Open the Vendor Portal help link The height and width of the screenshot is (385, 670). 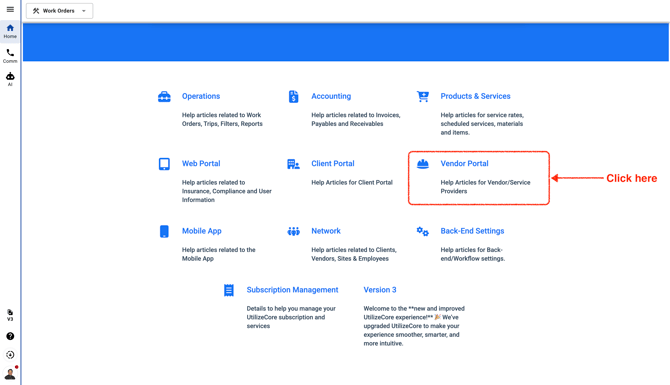click(x=464, y=163)
